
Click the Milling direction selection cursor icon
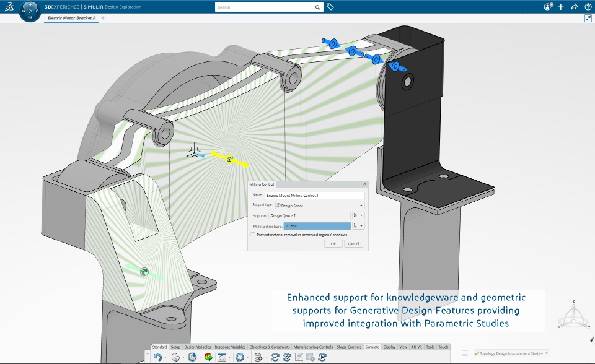point(355,225)
